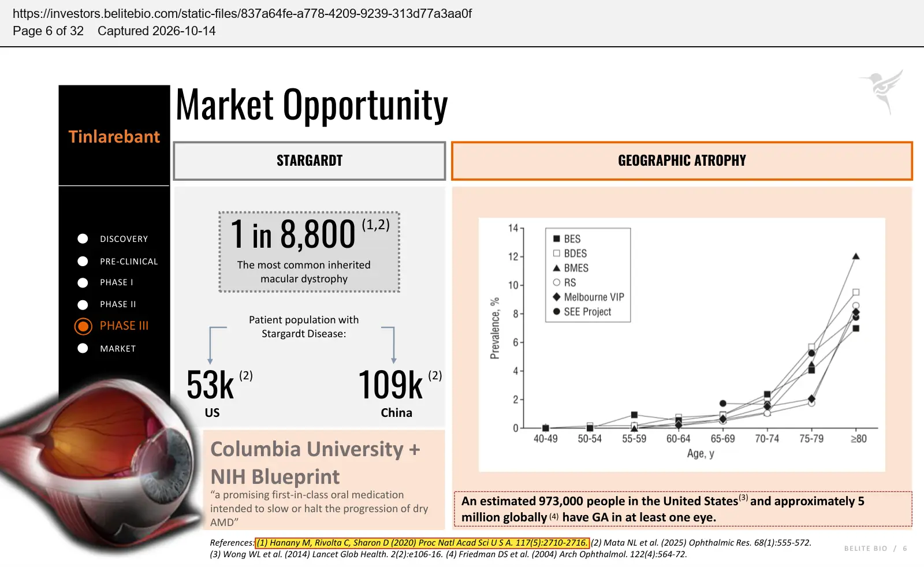Click the Belite Bio hummingbird logo

point(882,92)
